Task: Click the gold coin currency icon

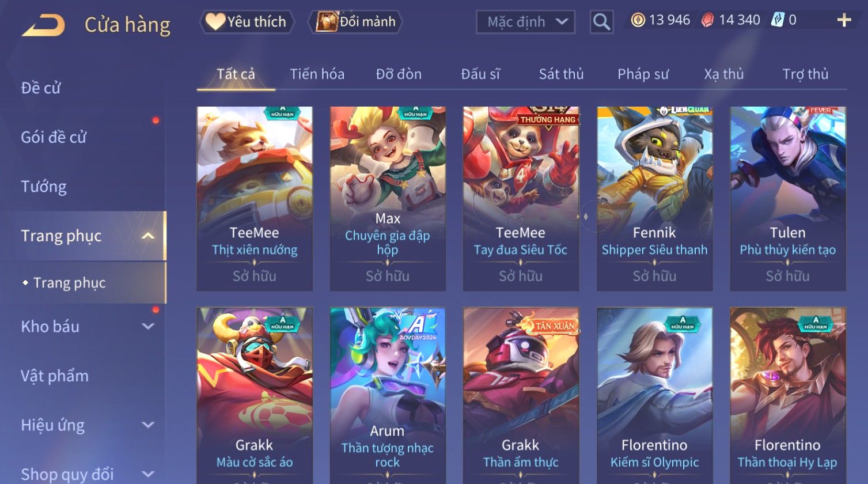Action: coord(638,21)
